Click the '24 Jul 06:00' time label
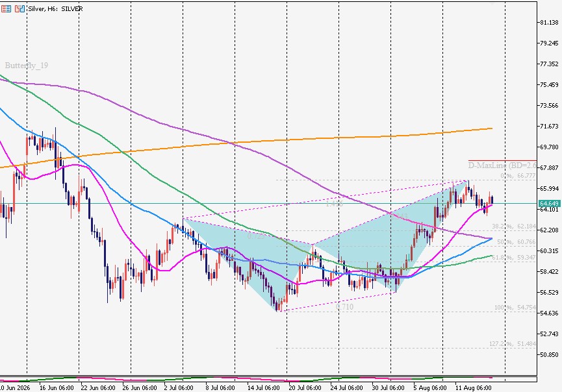This screenshot has height=392, width=562. tap(346, 388)
